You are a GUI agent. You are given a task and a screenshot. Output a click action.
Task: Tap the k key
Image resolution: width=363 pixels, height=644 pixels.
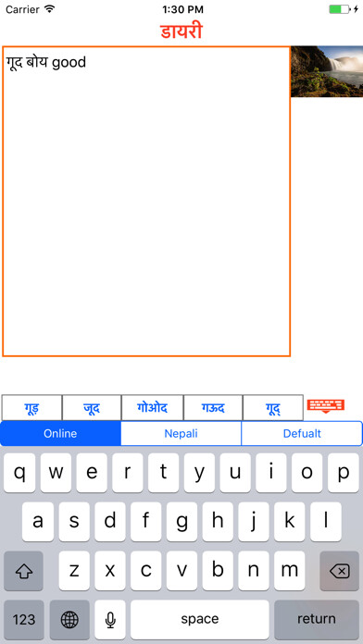click(x=290, y=522)
